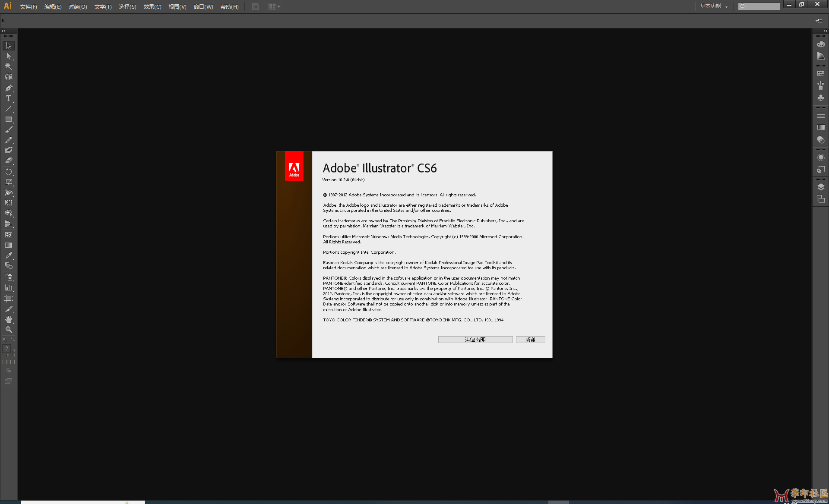Open the Color panel palette icon
The height and width of the screenshot is (504, 829).
(821, 44)
